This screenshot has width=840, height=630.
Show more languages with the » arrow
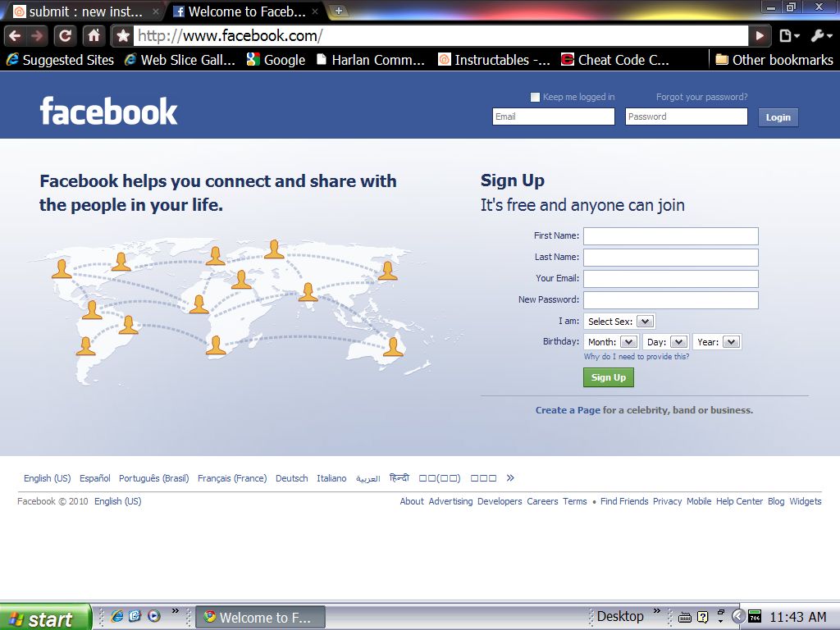tap(510, 478)
